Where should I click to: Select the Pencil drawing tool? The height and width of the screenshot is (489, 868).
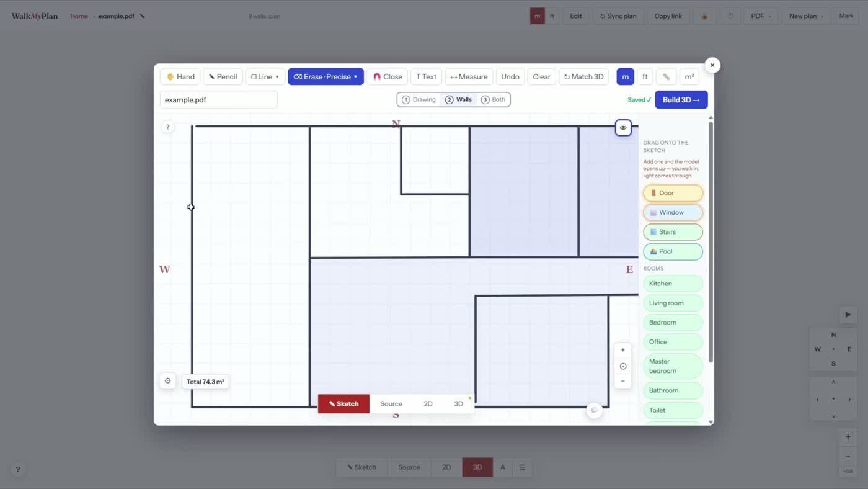click(223, 77)
